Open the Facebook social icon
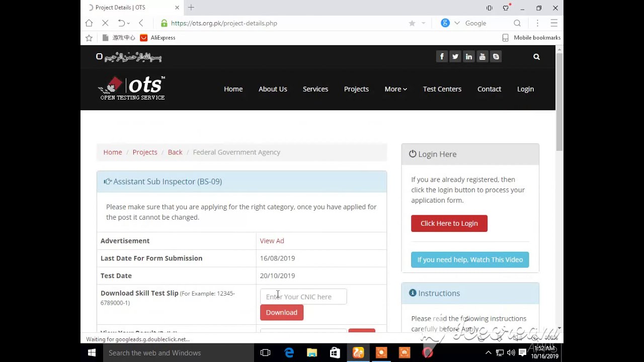644x362 pixels. [x=442, y=57]
